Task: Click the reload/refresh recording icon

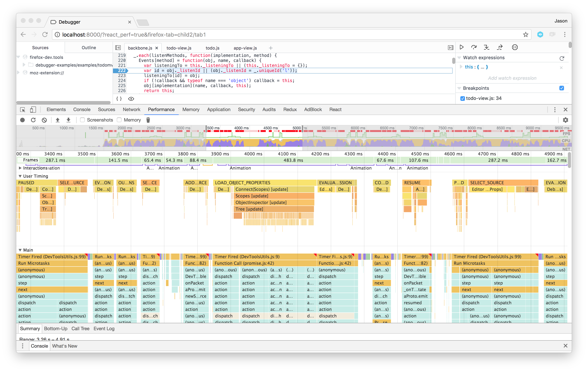Action: [x=33, y=120]
